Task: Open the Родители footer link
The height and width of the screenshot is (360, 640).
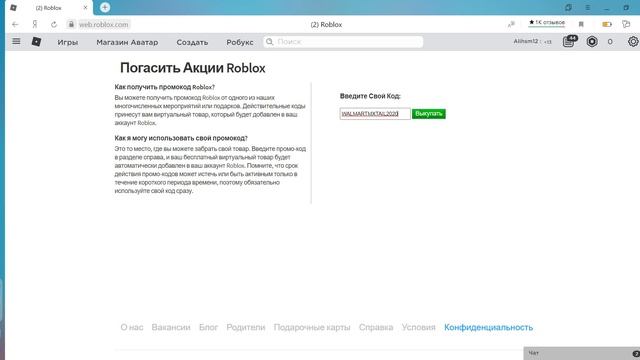Action: (246, 327)
